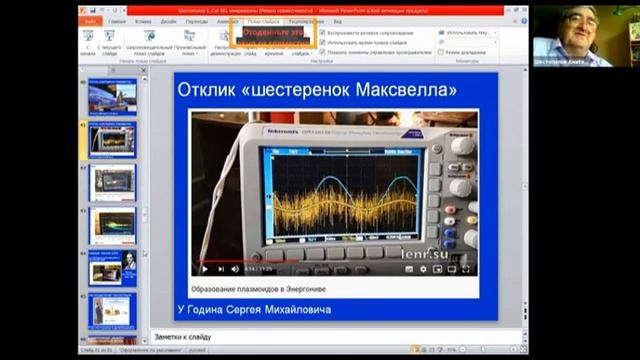
Task: Open Запись показа слайдов dropdown
Action: (x=301, y=50)
